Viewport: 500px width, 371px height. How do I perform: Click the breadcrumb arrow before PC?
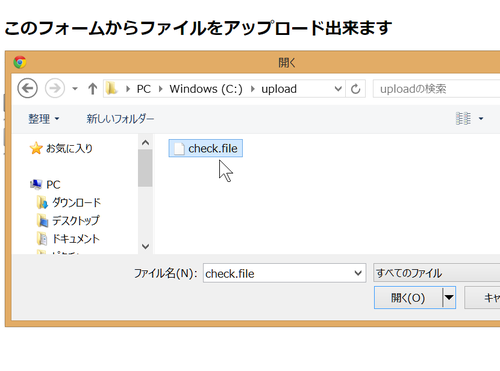[x=128, y=89]
